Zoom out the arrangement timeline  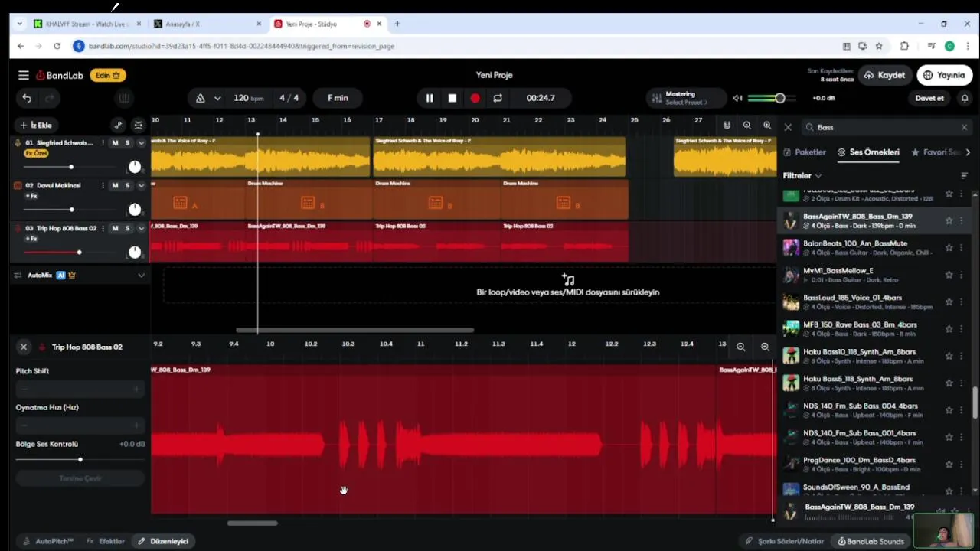(x=747, y=125)
